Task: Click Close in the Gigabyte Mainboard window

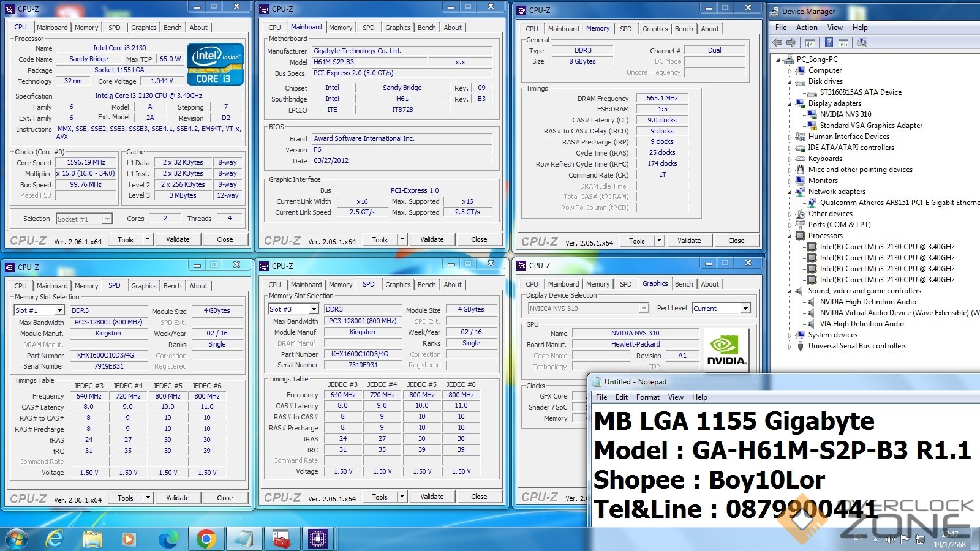Action: [x=479, y=239]
